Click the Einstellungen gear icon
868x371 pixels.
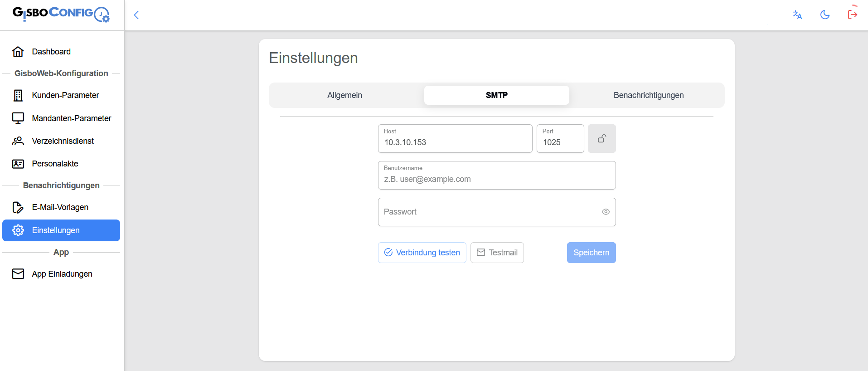coord(18,230)
